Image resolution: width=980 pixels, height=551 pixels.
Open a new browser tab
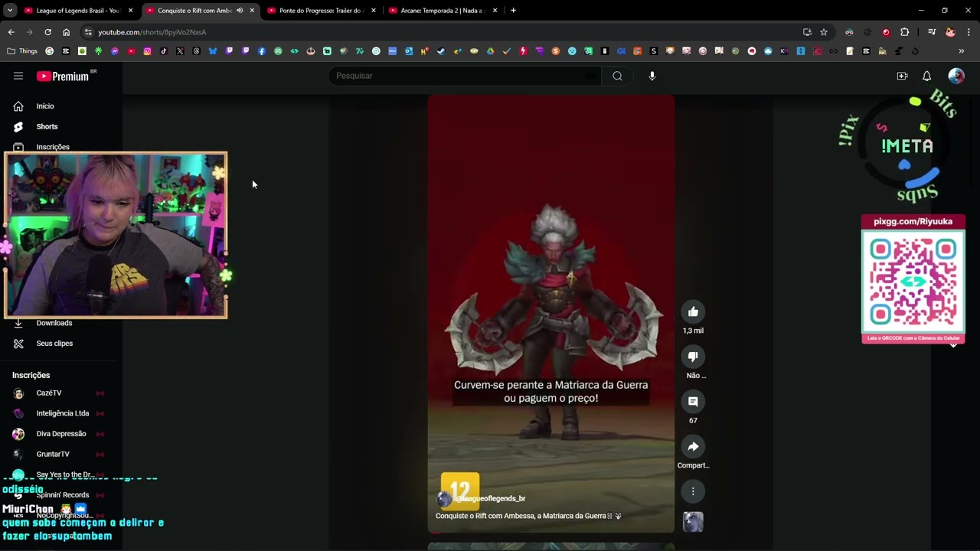[x=513, y=11]
